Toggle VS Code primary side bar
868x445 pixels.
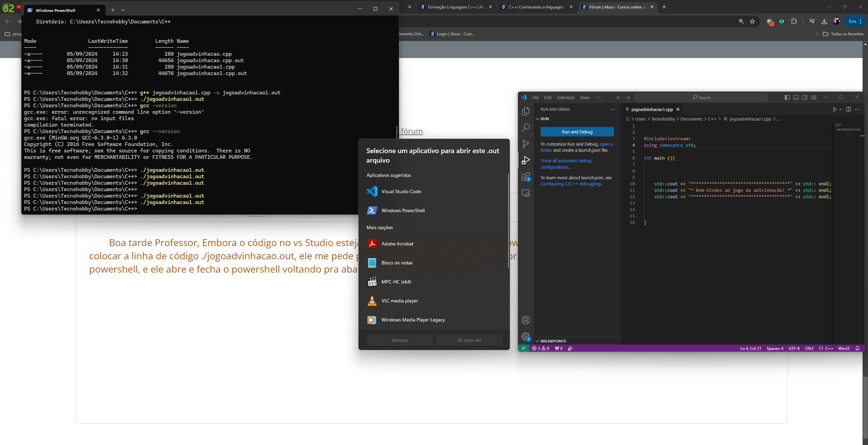pos(787,97)
